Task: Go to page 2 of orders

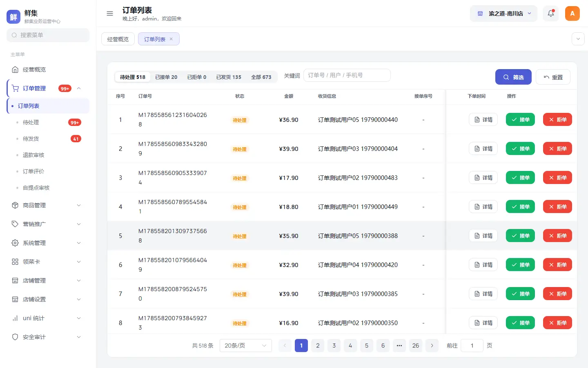Action: (x=318, y=346)
